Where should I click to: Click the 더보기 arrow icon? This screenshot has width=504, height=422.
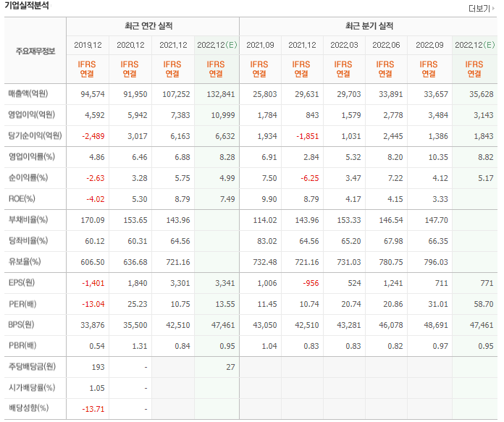[x=495, y=9]
